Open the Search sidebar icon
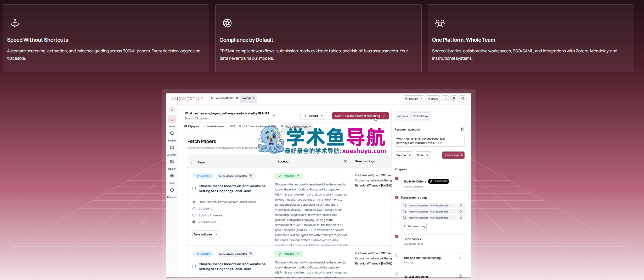Image resolution: width=644 pixels, height=280 pixels. pos(172,134)
